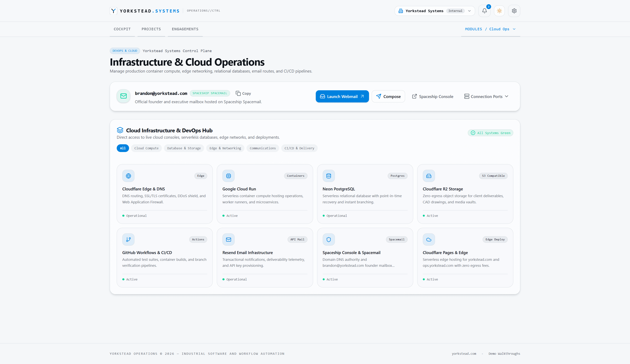
Task: Expand the Yorkstead Systems organization dropdown
Action: (x=435, y=11)
